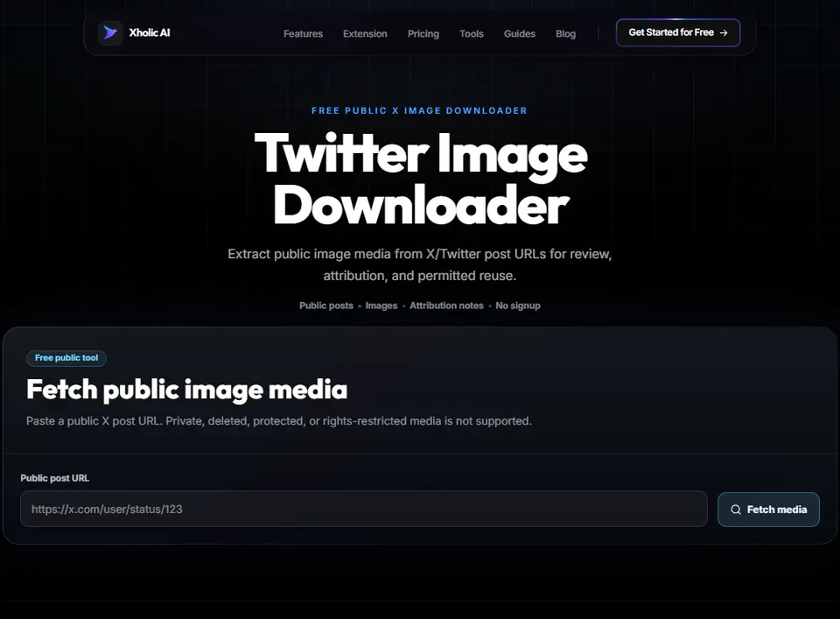Open the Xholic AI brand name link

(150, 32)
